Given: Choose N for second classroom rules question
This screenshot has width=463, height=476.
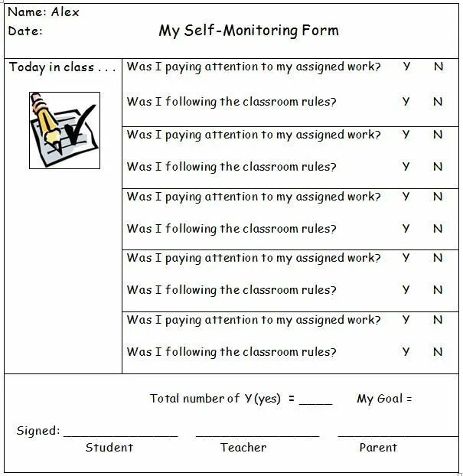Looking at the screenshot, I should click(x=438, y=166).
